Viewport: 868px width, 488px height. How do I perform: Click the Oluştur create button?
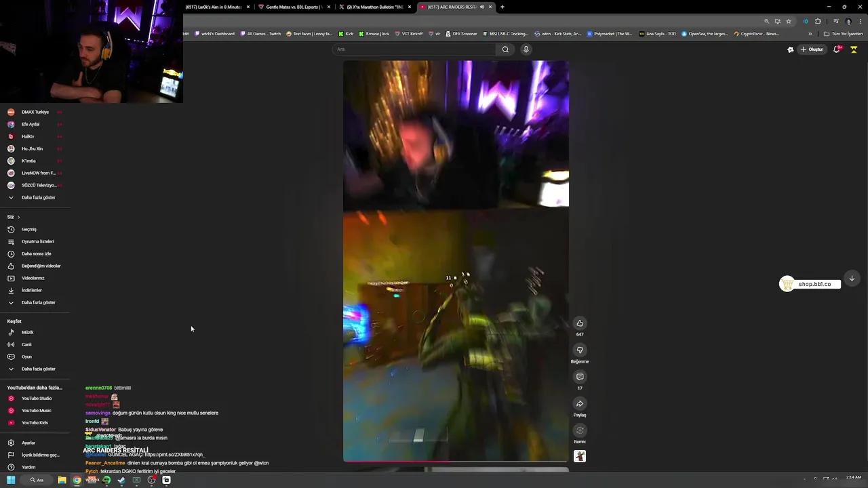coord(812,49)
